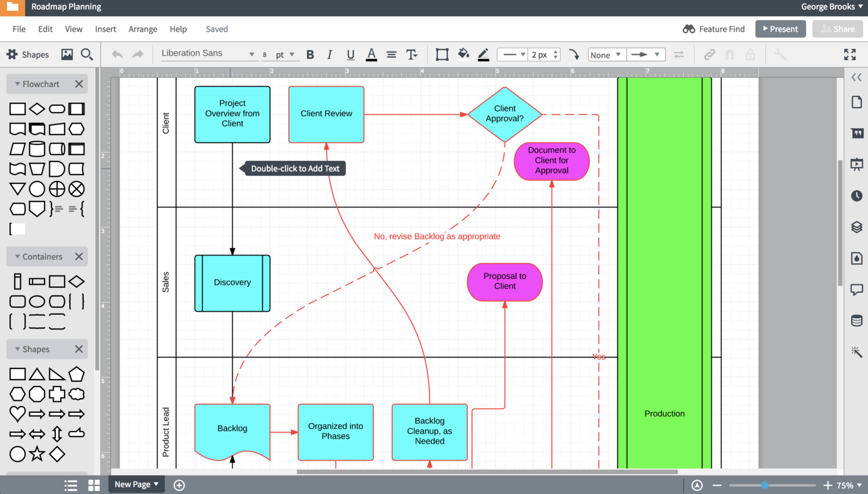The width and height of the screenshot is (868, 494).
Task: Open the page settings panel icon
Action: [x=857, y=102]
